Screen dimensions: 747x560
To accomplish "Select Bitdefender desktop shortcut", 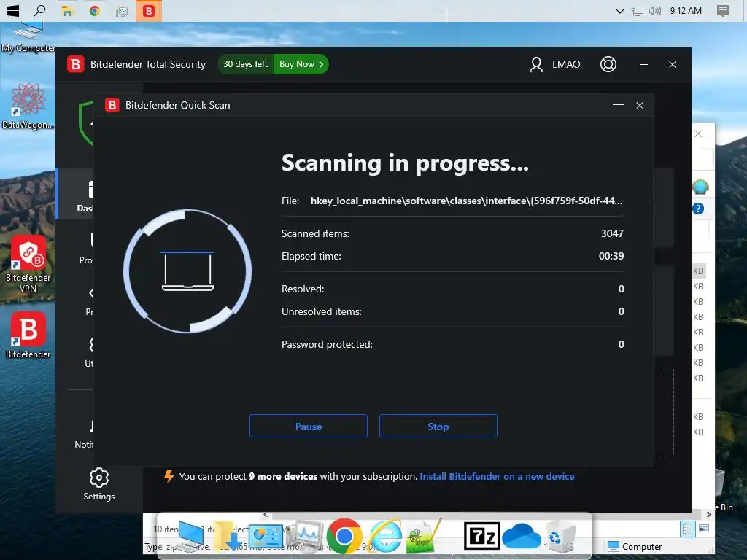I will pos(28,335).
